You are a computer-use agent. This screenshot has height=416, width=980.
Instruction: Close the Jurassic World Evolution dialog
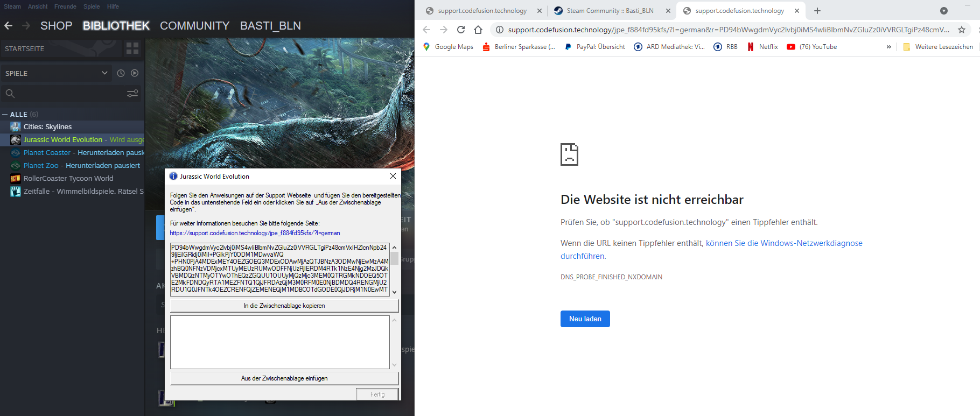click(x=393, y=176)
